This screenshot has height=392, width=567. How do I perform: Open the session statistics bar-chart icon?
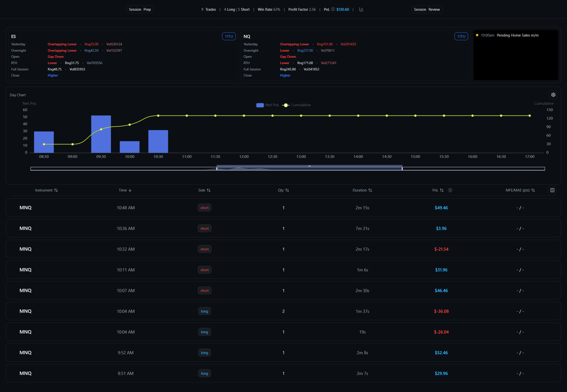point(361,9)
